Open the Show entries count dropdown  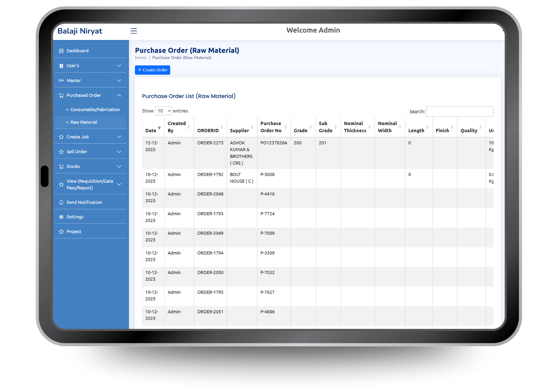[163, 111]
